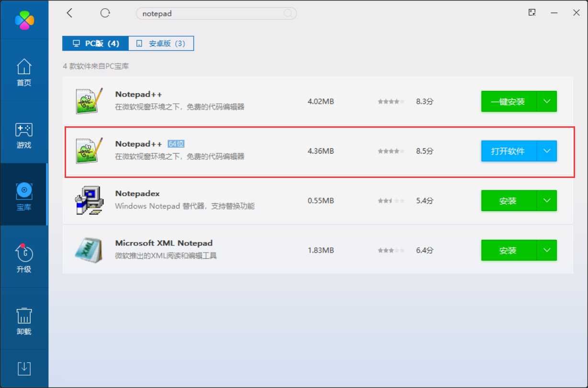Image resolution: width=588 pixels, height=388 pixels.
Task: Click 一键安装 for Notepad++
Action: (509, 101)
